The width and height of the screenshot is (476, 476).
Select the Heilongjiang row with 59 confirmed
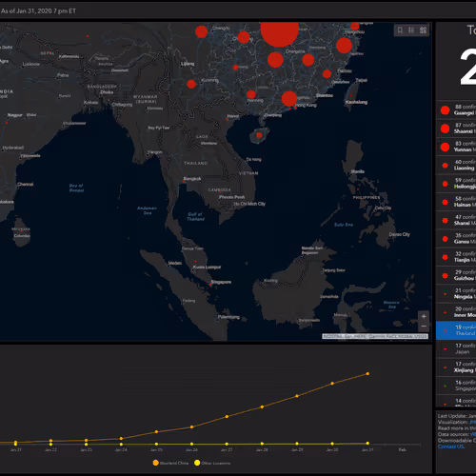[x=456, y=184]
